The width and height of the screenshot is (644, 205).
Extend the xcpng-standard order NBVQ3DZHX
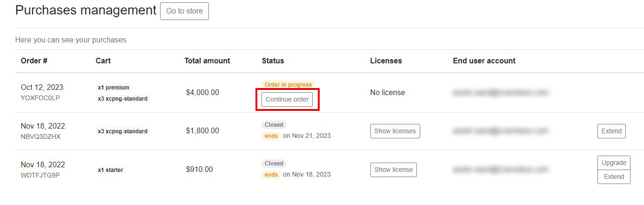[611, 131]
